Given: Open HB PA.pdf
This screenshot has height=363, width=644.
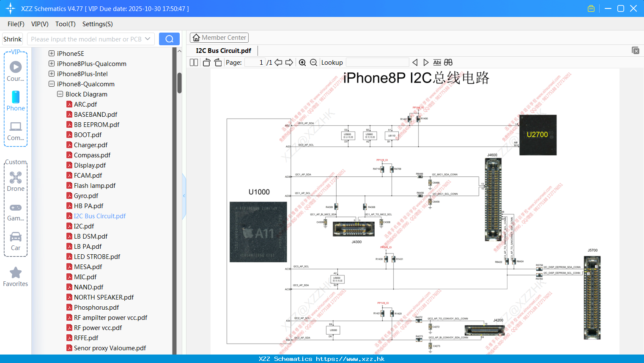Looking at the screenshot, I should [x=88, y=206].
